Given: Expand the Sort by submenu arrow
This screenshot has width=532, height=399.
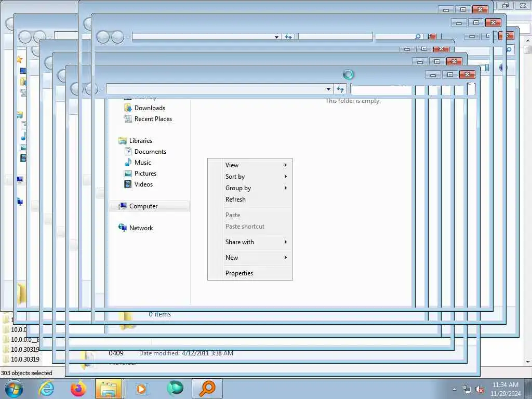Looking at the screenshot, I should (x=286, y=177).
